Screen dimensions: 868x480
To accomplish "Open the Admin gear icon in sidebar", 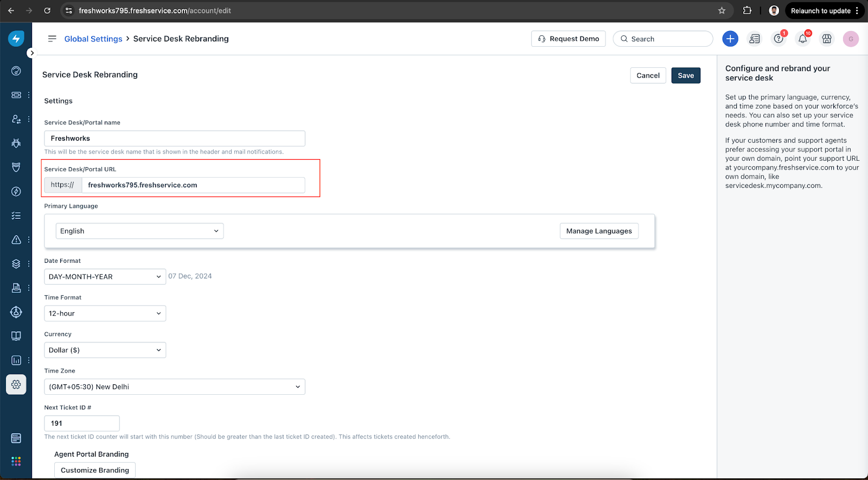I will click(x=16, y=384).
